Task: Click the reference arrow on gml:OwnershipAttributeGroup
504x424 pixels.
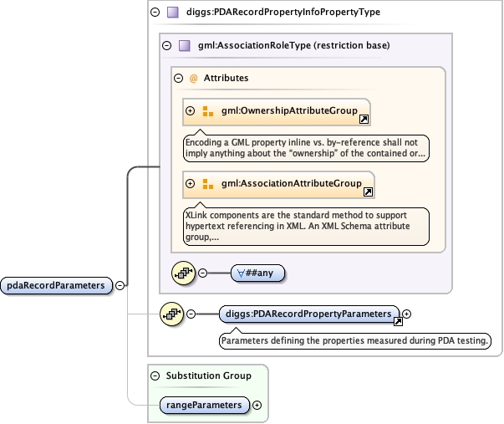Action: pos(364,120)
